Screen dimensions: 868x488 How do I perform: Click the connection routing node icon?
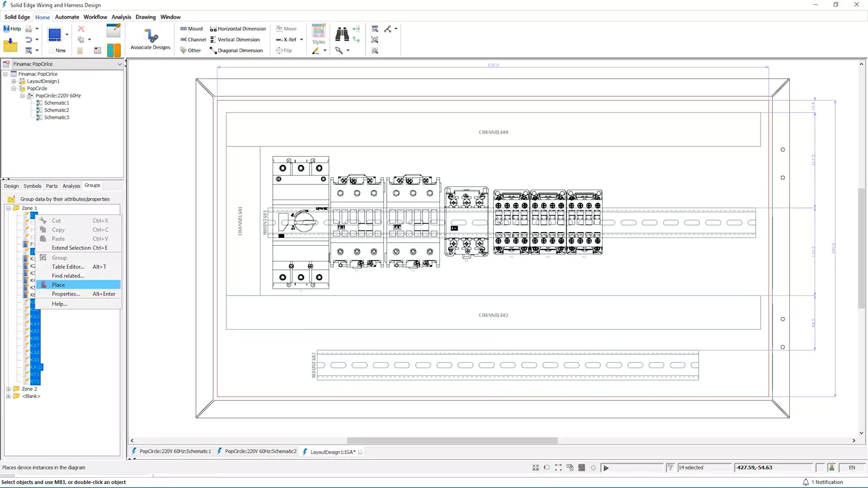388,29
